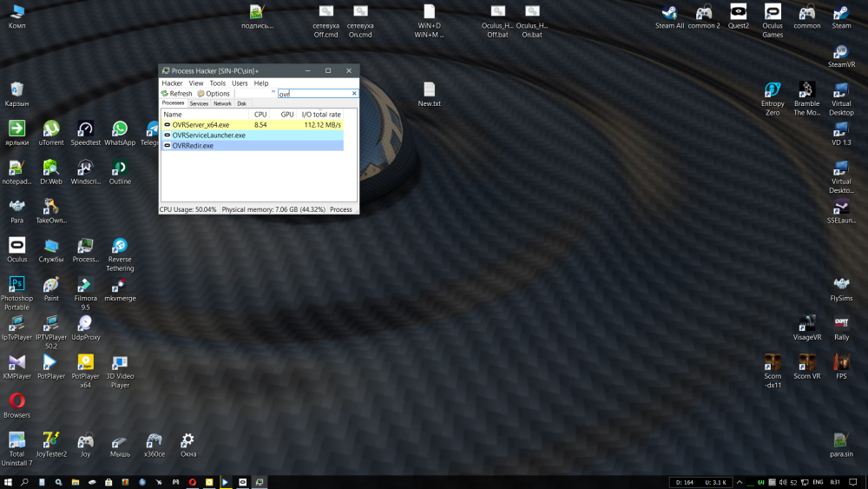Image resolution: width=868 pixels, height=489 pixels.
Task: Open the Paint desktop icon
Action: click(x=51, y=289)
